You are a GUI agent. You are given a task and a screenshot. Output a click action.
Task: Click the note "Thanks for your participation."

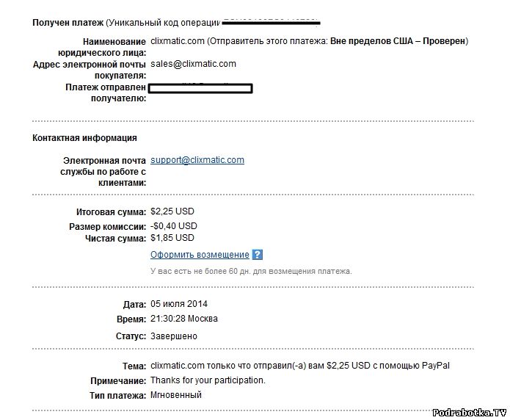coord(208,380)
